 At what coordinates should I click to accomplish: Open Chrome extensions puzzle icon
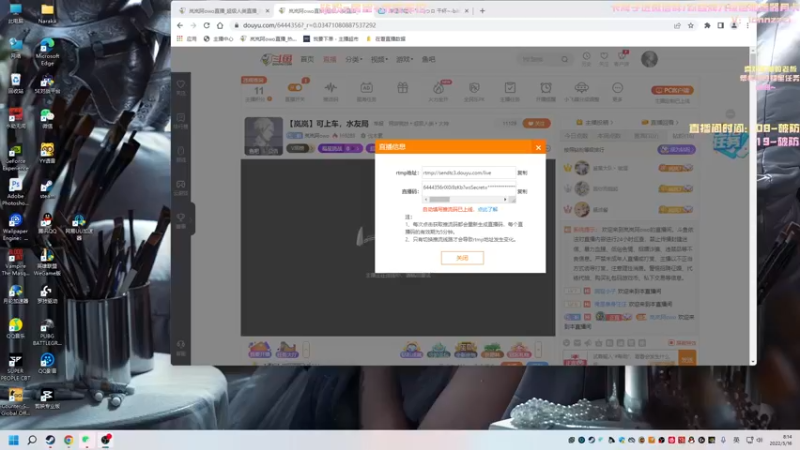coord(707,25)
